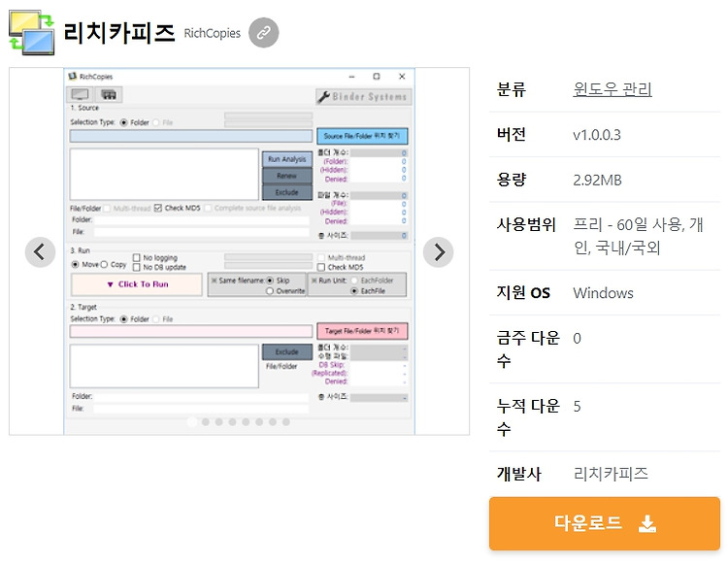Click the orange 다운로드 button
The width and height of the screenshot is (728, 563).
[605, 523]
